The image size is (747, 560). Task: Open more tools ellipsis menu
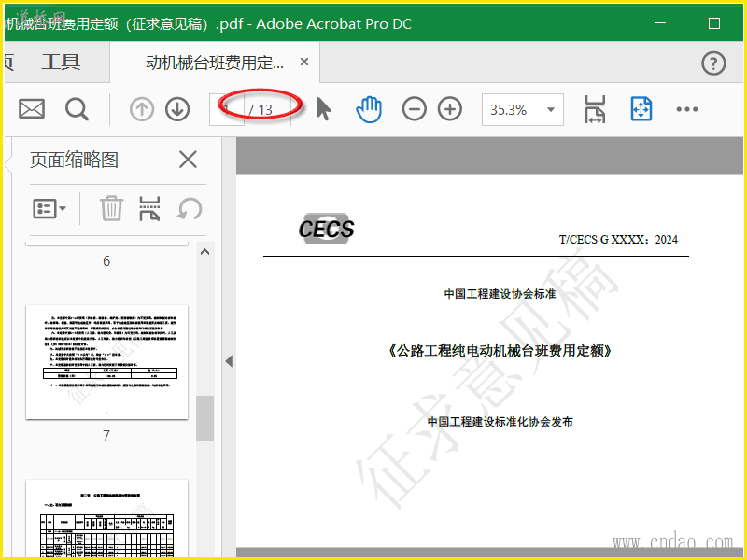click(x=687, y=109)
